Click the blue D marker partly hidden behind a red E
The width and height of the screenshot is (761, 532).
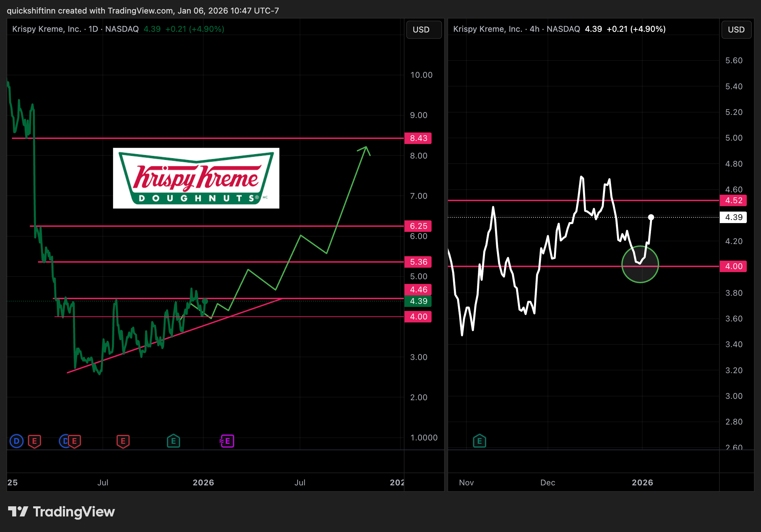click(x=64, y=441)
